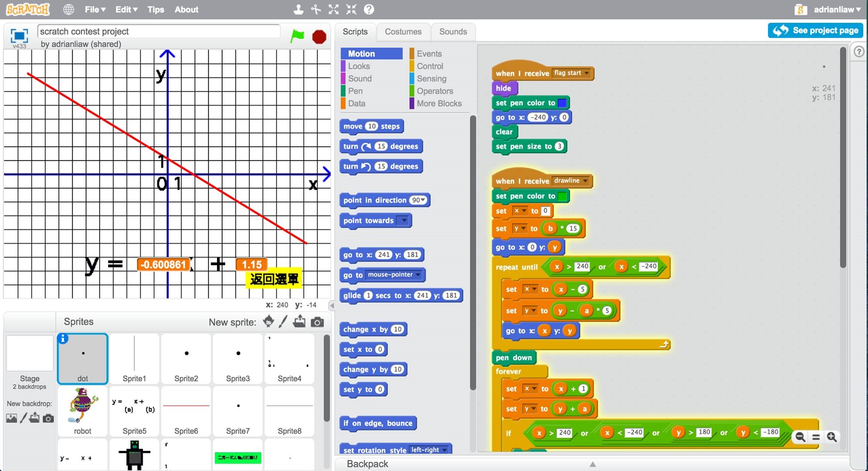Viewport: 868px width, 471px height.
Task: Expand the Backpack panel
Action: pos(592,464)
